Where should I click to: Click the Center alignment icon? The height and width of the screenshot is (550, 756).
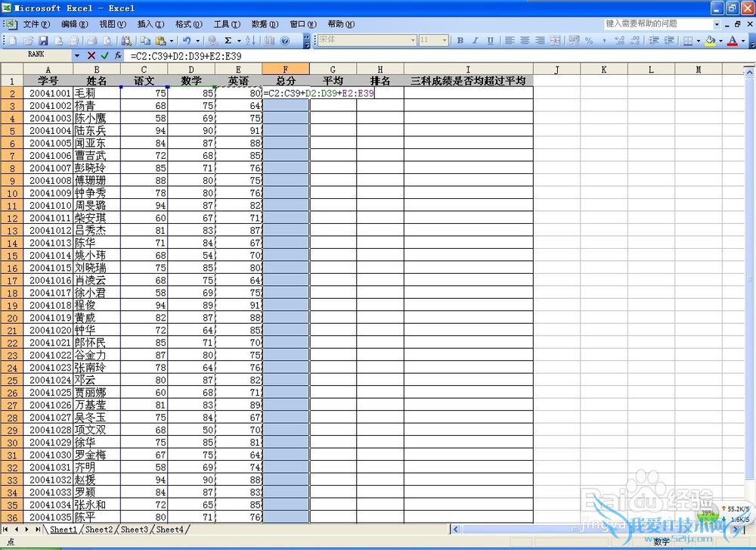525,41
